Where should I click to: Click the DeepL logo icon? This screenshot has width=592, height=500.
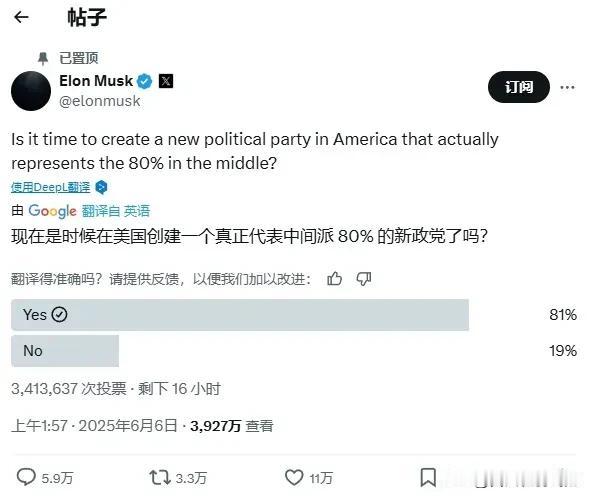pyautogui.click(x=101, y=187)
